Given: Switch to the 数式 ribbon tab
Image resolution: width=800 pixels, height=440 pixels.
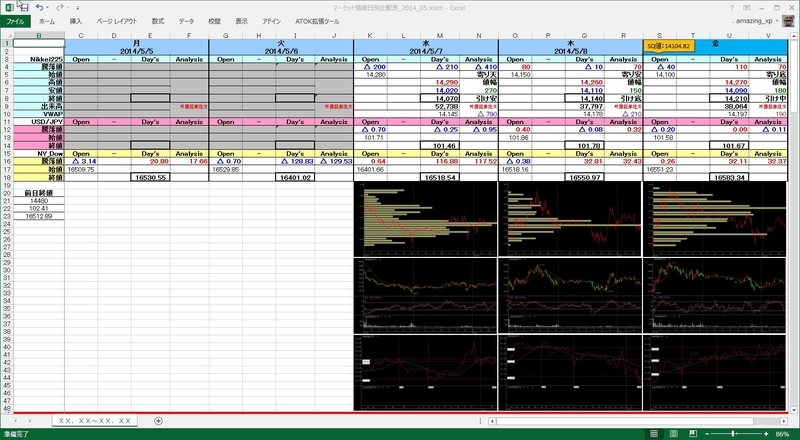Looking at the screenshot, I should coord(158,21).
